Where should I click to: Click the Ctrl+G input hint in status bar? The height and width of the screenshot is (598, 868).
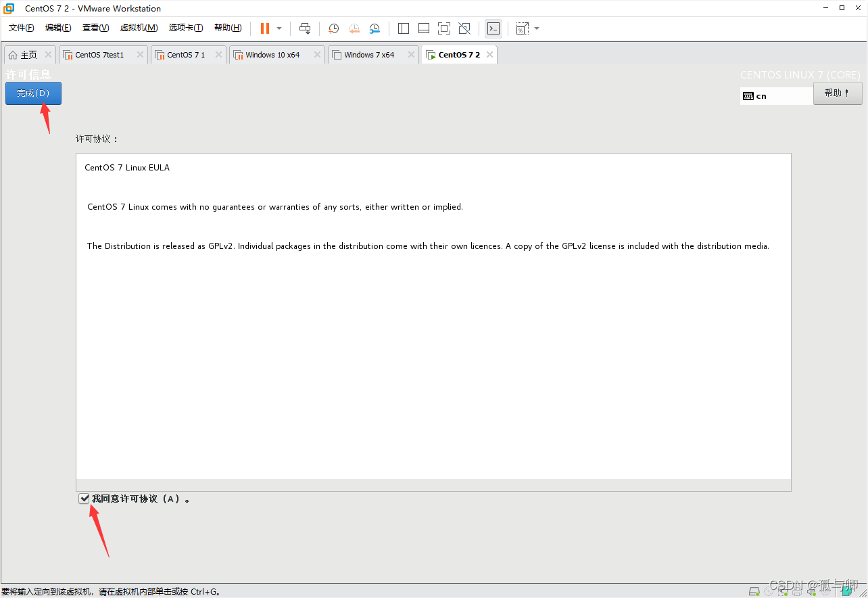[x=111, y=592]
